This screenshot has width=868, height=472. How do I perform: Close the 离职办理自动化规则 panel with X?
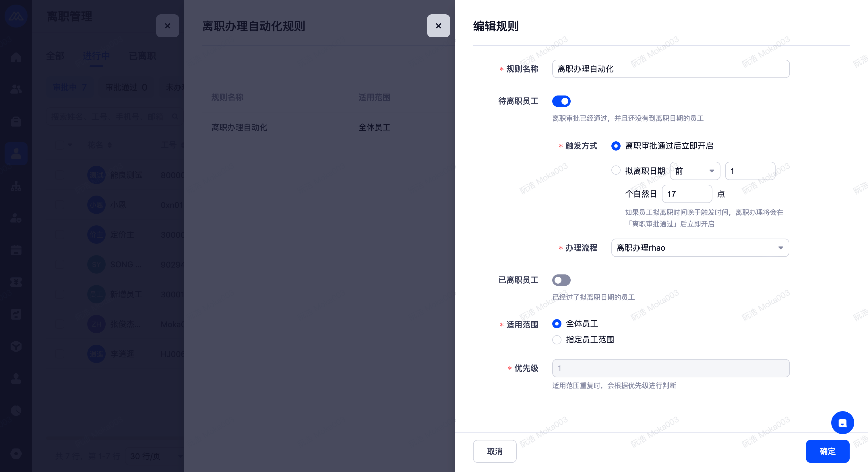pos(438,26)
